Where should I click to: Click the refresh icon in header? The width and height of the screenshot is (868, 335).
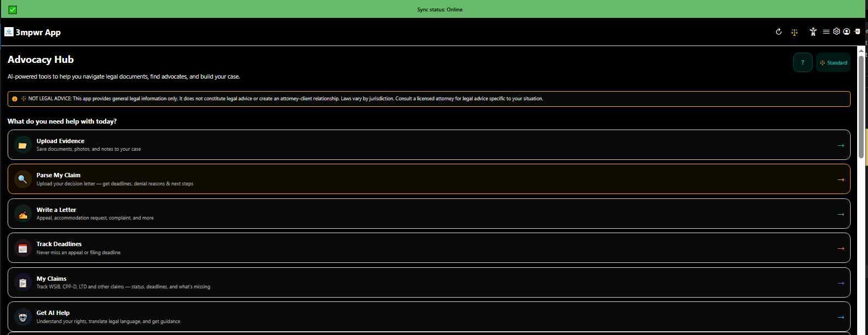[778, 32]
